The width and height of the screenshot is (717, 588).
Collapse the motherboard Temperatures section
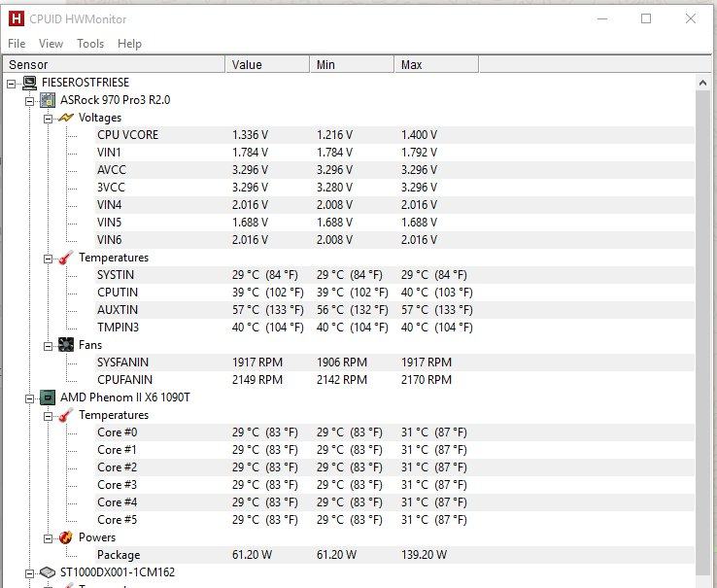[48, 259]
